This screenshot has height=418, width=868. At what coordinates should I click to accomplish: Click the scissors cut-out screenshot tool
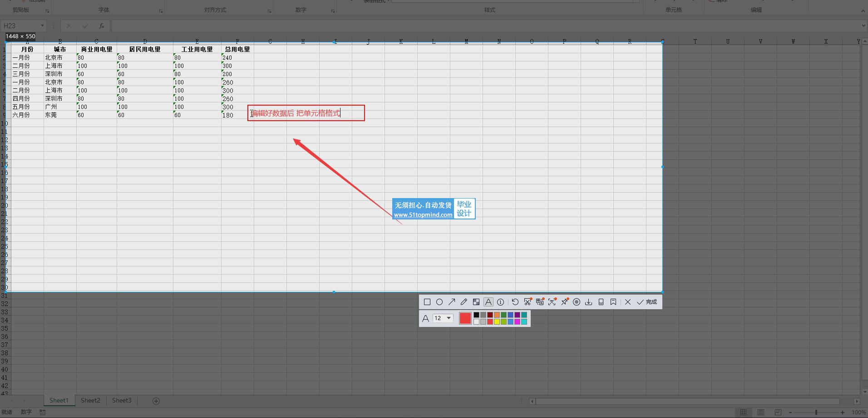coord(528,302)
